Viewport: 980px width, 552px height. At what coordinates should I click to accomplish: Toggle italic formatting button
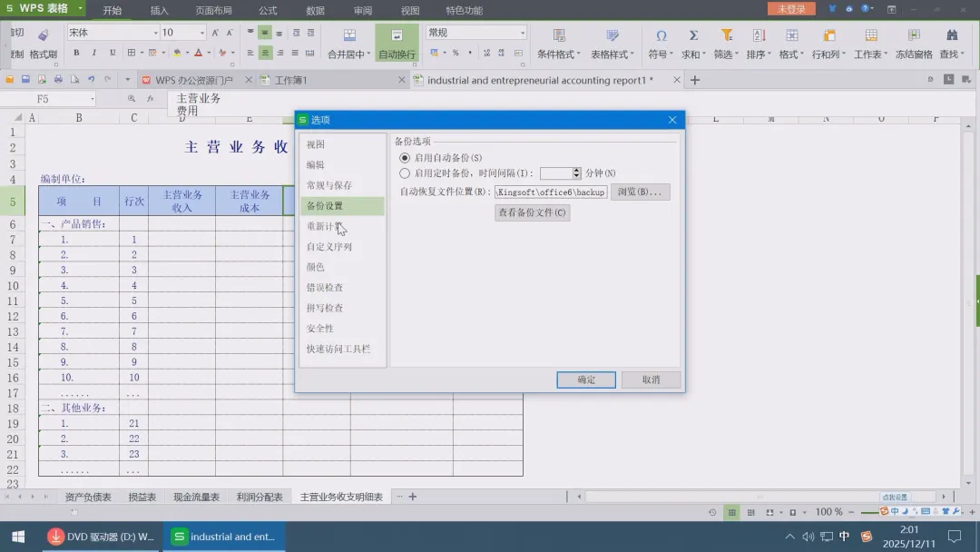click(93, 54)
